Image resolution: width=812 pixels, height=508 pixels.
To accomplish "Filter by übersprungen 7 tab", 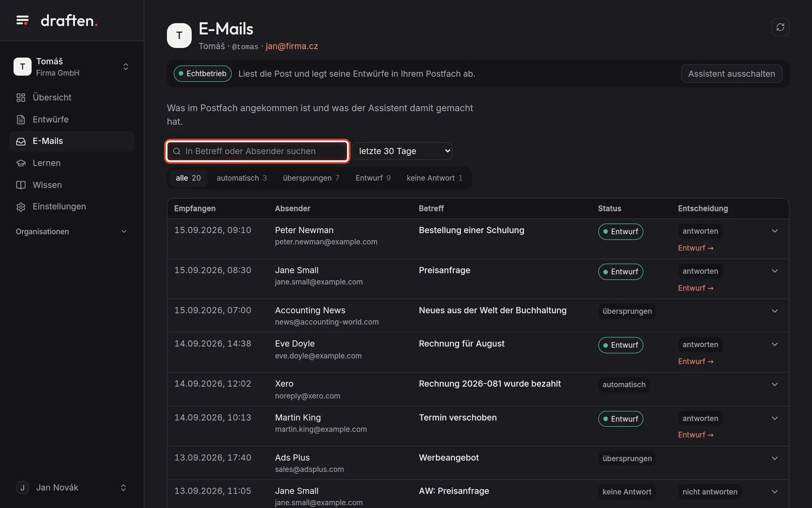I will [311, 178].
